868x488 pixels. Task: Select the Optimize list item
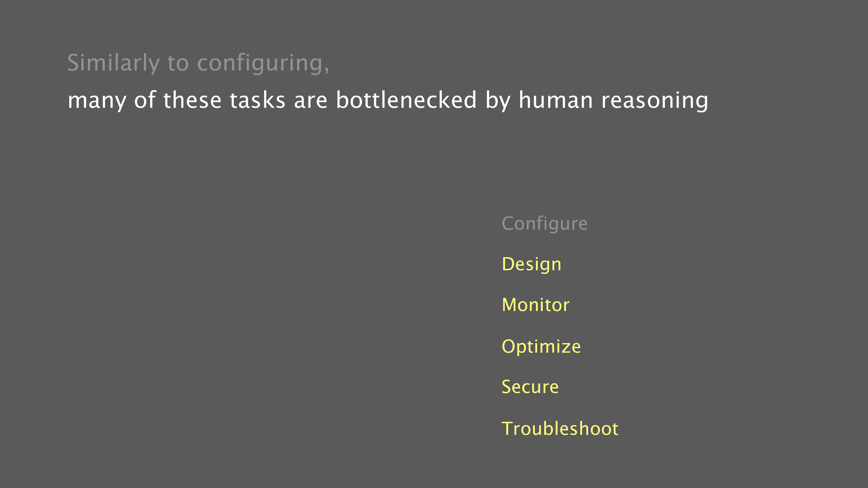tap(541, 346)
